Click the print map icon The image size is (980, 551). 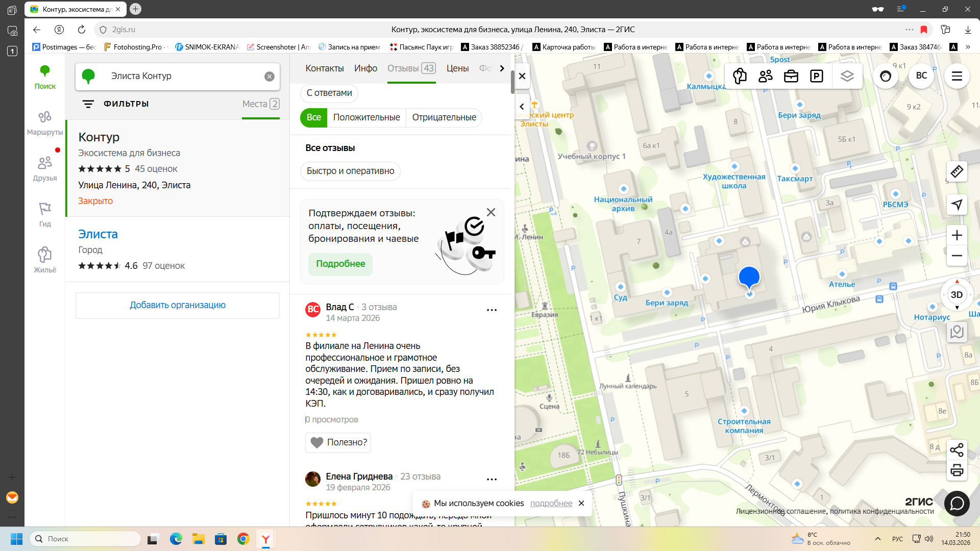(957, 470)
